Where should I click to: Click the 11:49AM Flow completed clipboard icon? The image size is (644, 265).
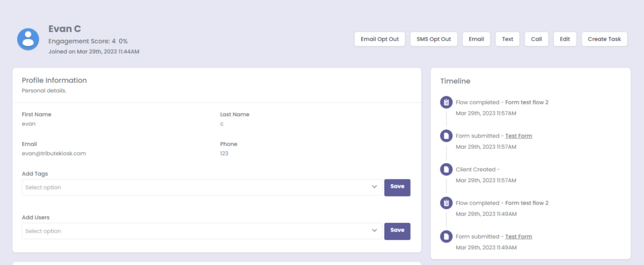446,203
